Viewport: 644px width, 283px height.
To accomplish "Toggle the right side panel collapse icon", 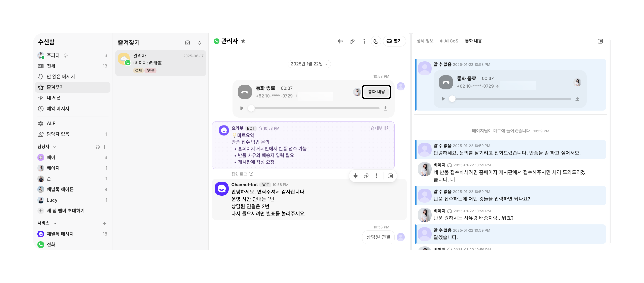I will (x=600, y=41).
